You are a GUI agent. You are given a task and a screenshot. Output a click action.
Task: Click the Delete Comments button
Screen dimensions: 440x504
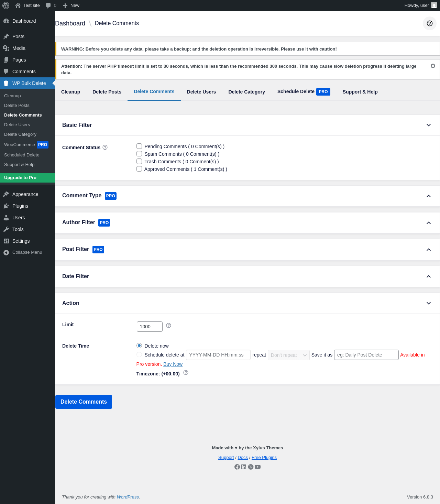pos(84,402)
